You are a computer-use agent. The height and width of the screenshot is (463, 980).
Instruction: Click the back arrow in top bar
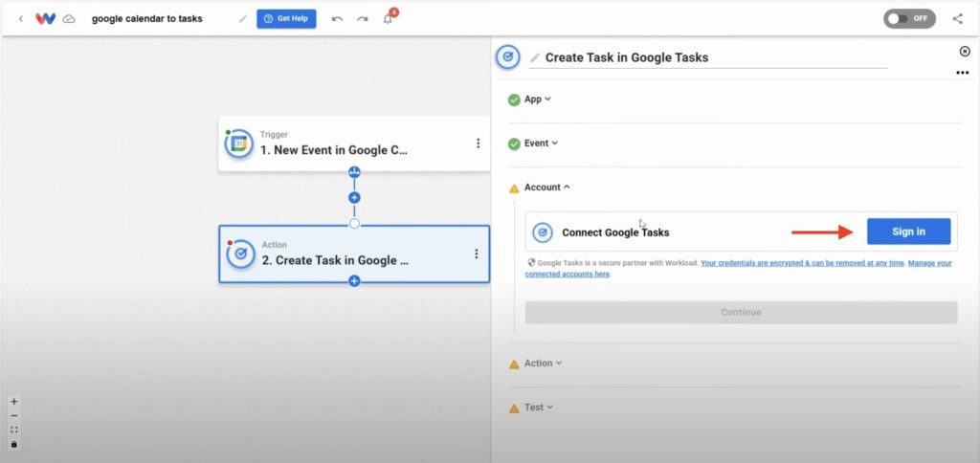21,19
